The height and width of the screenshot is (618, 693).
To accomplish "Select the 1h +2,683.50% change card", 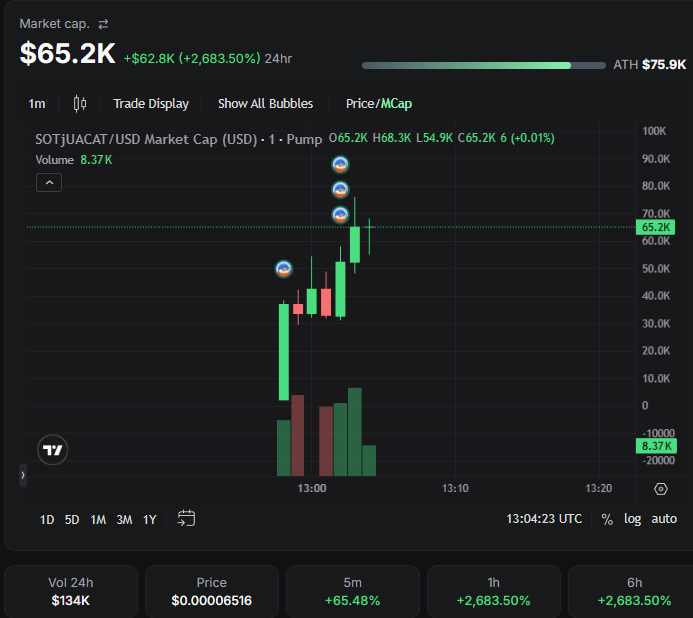I will click(494, 591).
